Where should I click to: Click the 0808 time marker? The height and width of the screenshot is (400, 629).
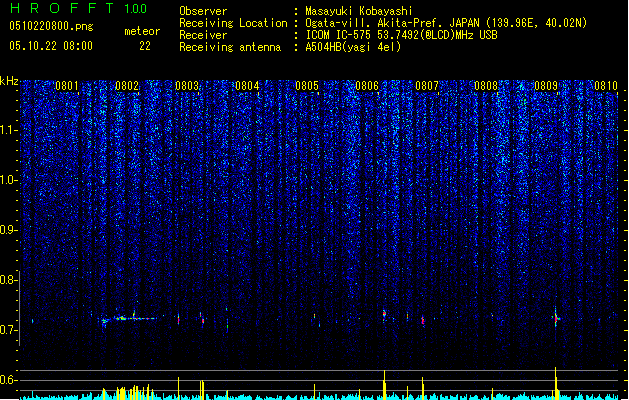[486, 86]
